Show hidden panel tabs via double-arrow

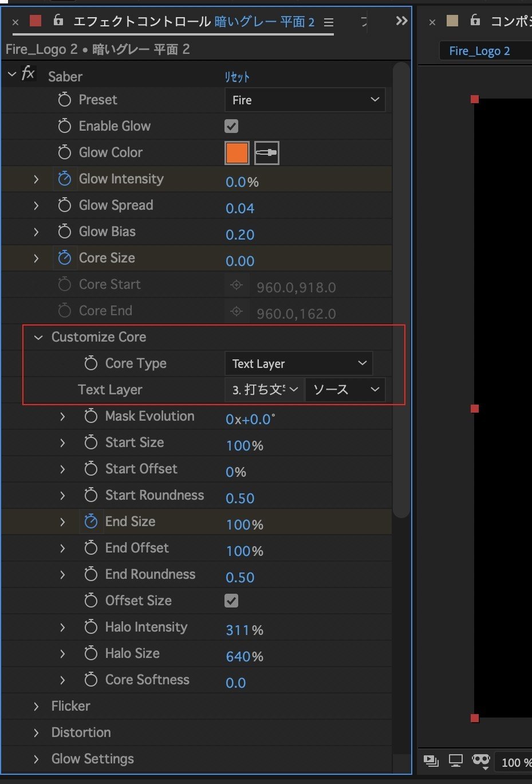tap(401, 21)
